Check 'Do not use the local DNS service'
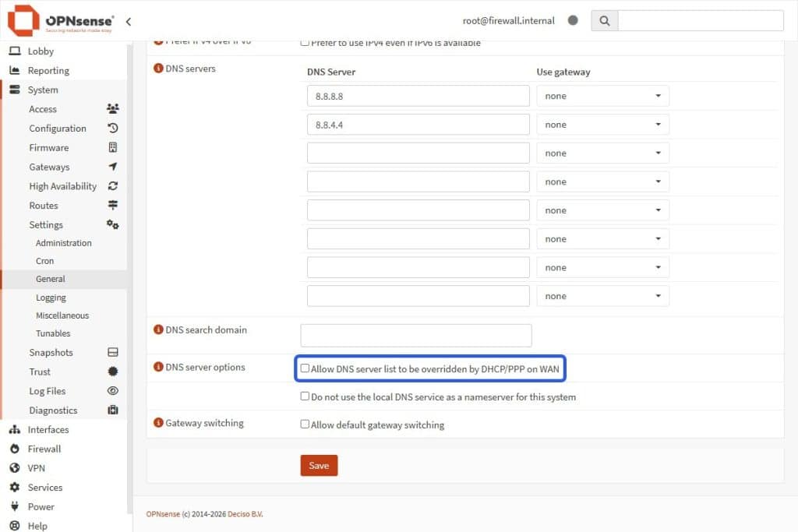 (305, 396)
